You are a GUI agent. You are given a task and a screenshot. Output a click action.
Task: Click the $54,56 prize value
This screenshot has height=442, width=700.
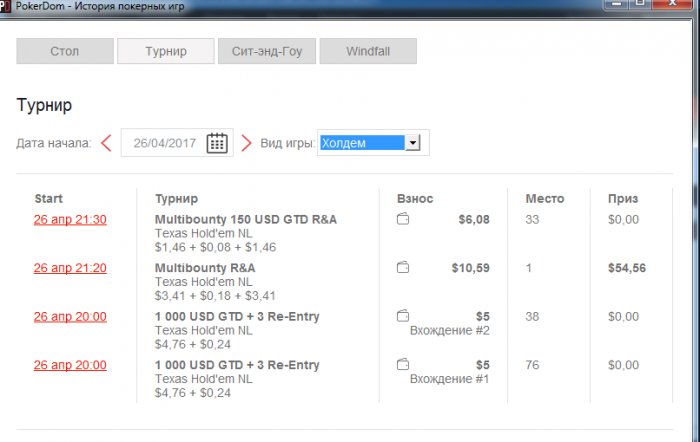tap(627, 268)
